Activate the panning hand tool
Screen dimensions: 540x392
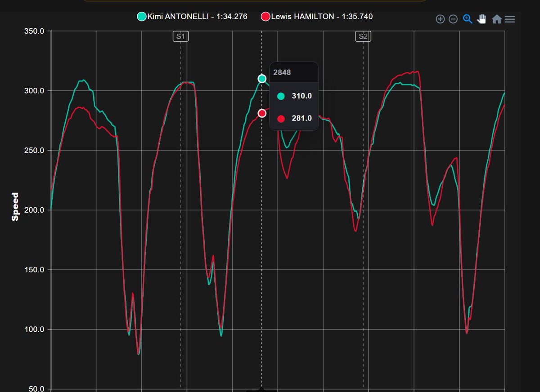point(481,19)
